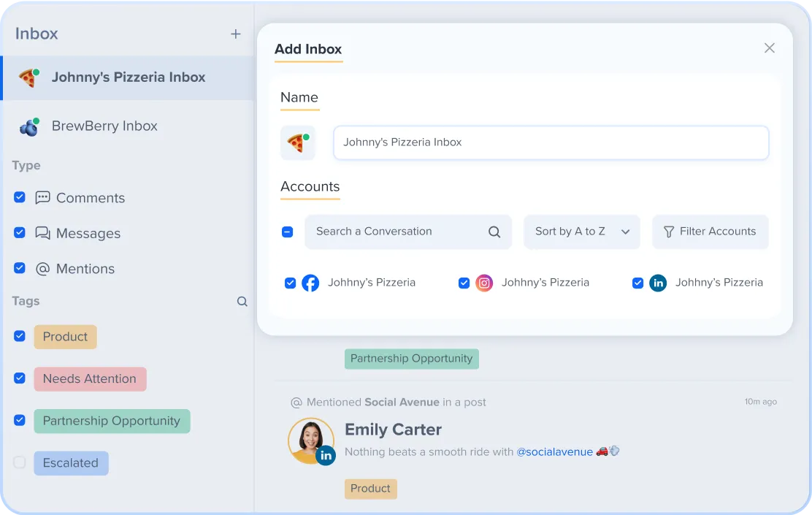Click the Type section label
Viewport: 812px width, 515px height.
coord(26,166)
